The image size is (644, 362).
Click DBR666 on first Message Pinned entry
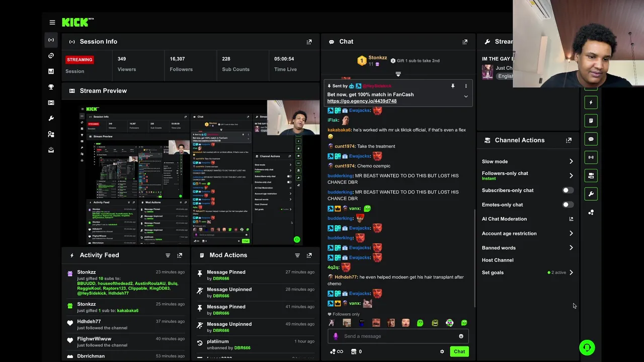(x=221, y=279)
